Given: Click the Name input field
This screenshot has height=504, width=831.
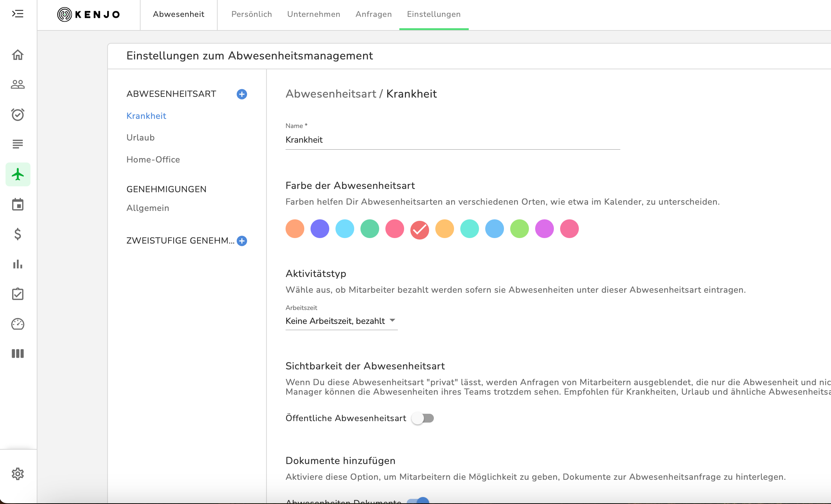Looking at the screenshot, I should pyautogui.click(x=452, y=140).
